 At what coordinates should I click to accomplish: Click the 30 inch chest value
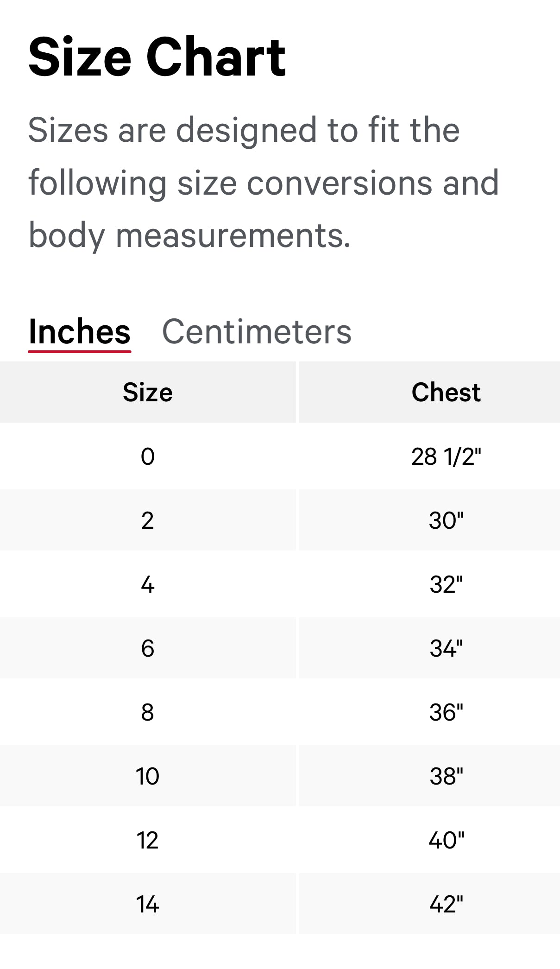pyautogui.click(x=446, y=520)
